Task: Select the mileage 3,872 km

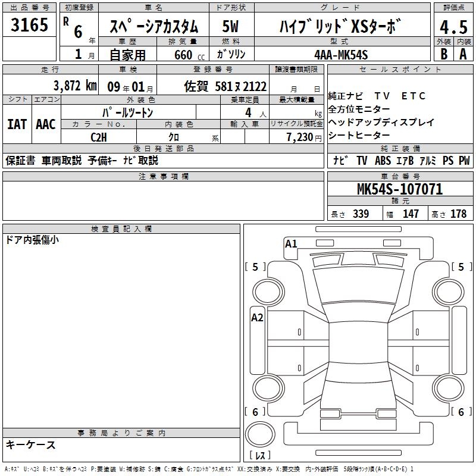Action: [75, 86]
